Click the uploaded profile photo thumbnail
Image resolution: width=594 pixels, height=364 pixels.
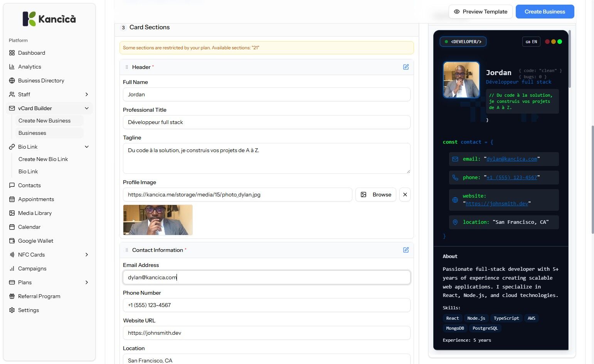(158, 220)
